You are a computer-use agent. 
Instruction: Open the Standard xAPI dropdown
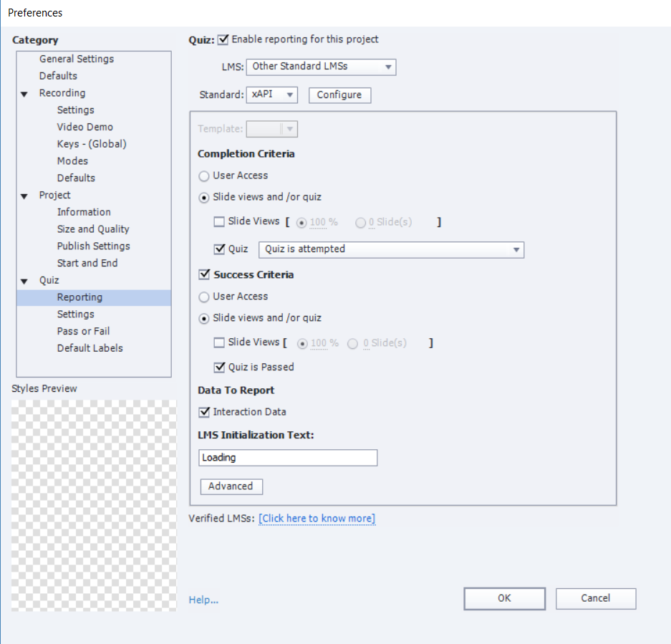coord(271,95)
